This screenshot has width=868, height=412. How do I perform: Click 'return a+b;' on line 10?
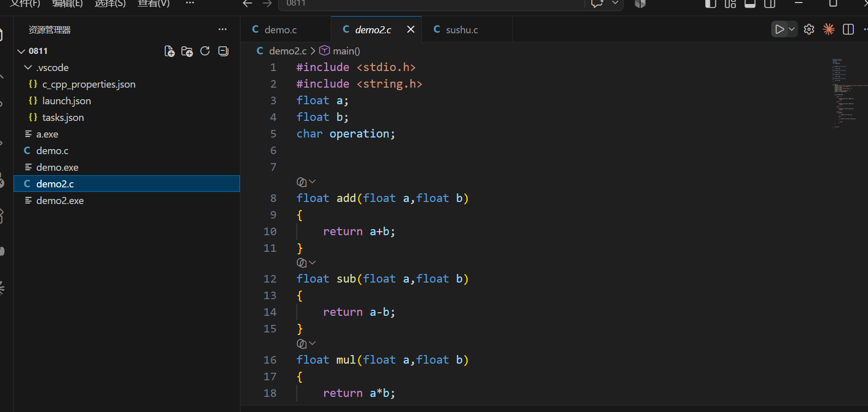[x=359, y=232]
